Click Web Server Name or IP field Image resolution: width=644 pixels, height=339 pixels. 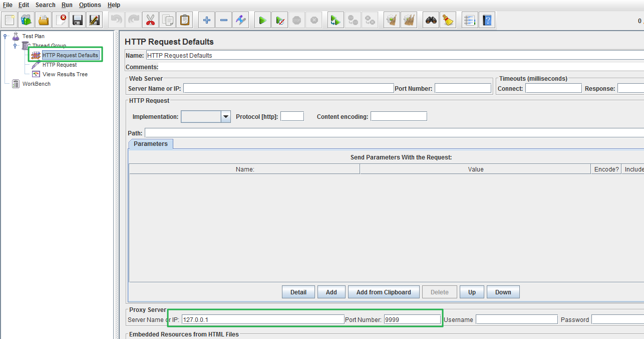[288, 88]
